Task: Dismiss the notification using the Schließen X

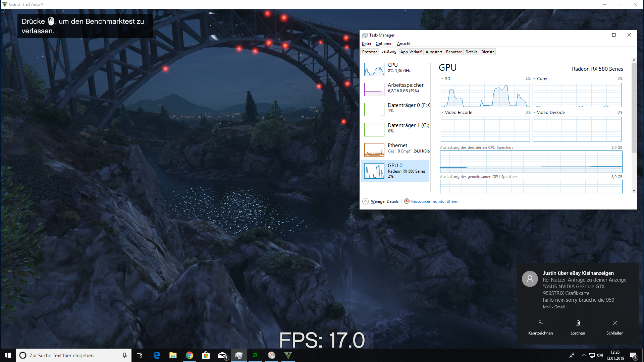Action: point(615,323)
